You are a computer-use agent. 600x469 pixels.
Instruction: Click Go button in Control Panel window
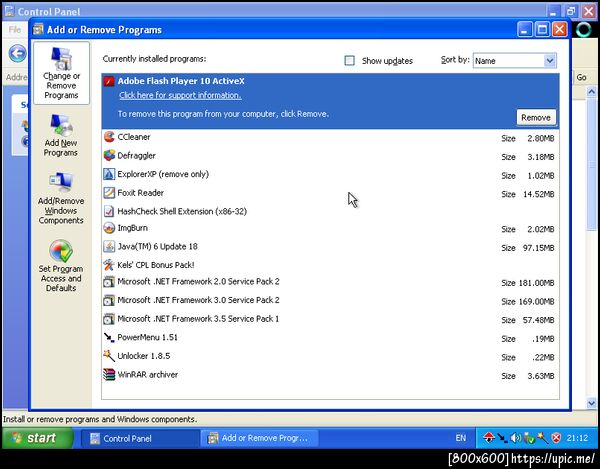[581, 77]
